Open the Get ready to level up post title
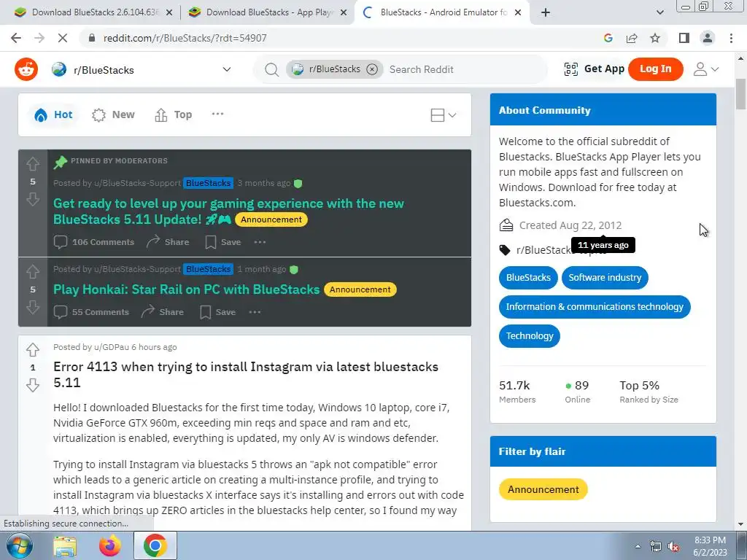Screen dimensions: 747x560 click(x=228, y=211)
